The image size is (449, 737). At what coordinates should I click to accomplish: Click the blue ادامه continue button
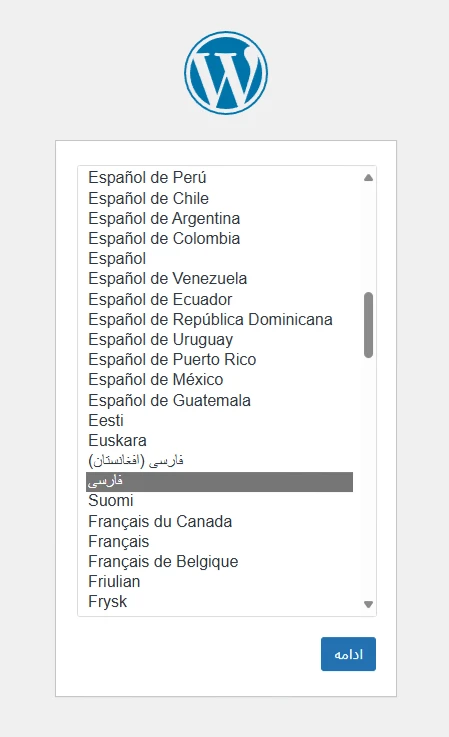pyautogui.click(x=348, y=654)
